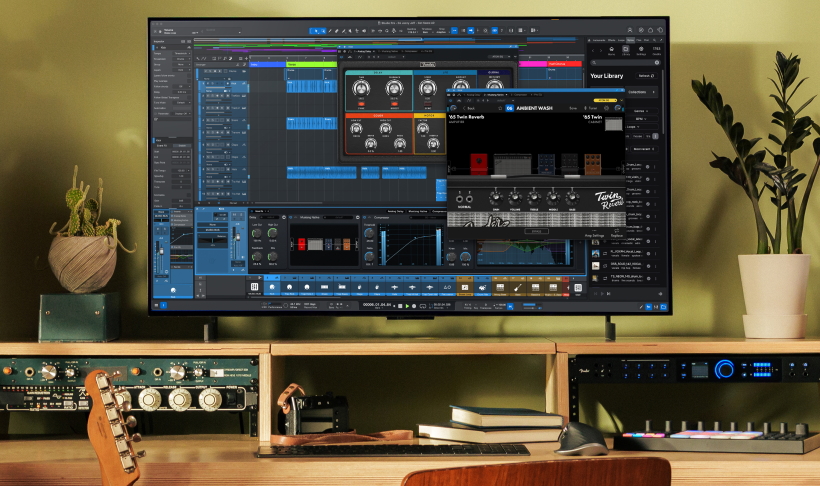Open the BPM filter dropdown

(638, 118)
